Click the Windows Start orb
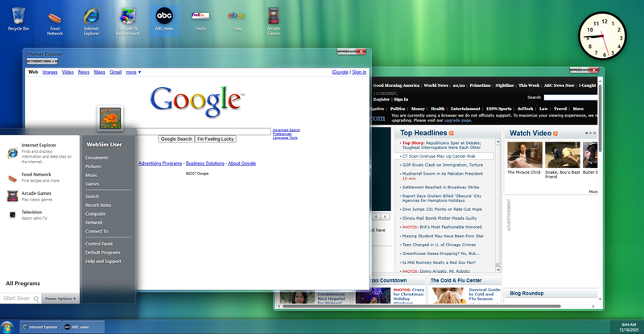The height and width of the screenshot is (334, 644). tap(6, 327)
